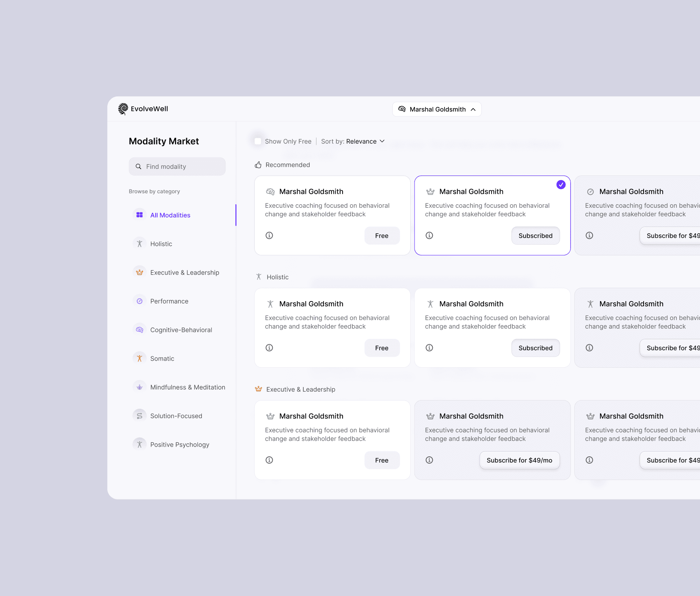Open info on Recommended Subscribed card
This screenshot has width=700, height=596.
tap(429, 235)
